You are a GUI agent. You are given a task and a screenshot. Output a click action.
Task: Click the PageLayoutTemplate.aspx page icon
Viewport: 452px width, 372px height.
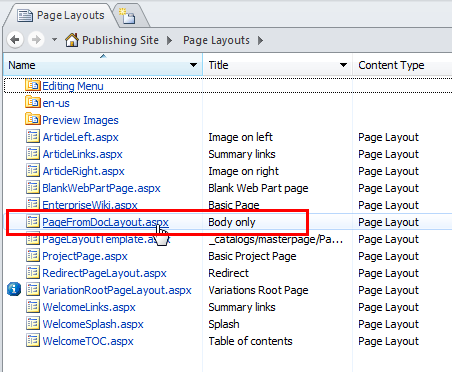click(x=33, y=239)
